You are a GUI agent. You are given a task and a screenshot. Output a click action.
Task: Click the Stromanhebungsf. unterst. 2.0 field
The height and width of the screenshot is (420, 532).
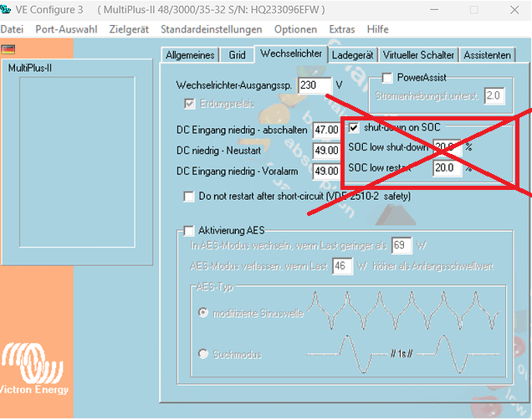(494, 96)
